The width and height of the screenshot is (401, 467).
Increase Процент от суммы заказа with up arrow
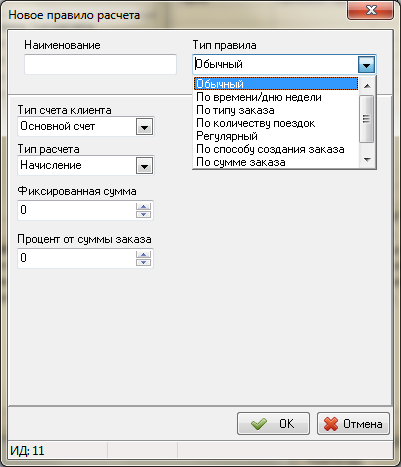point(144,255)
